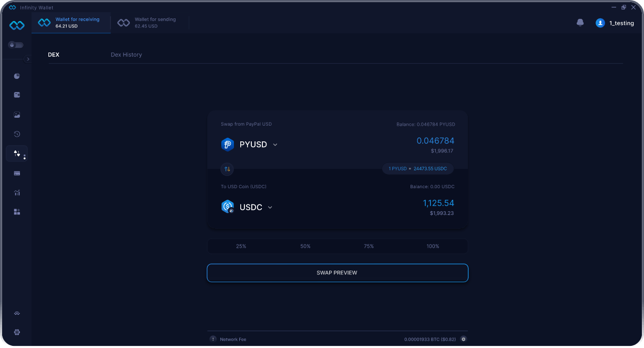Click the $1,996.17 value text
This screenshot has height=348, width=644.
442,151
